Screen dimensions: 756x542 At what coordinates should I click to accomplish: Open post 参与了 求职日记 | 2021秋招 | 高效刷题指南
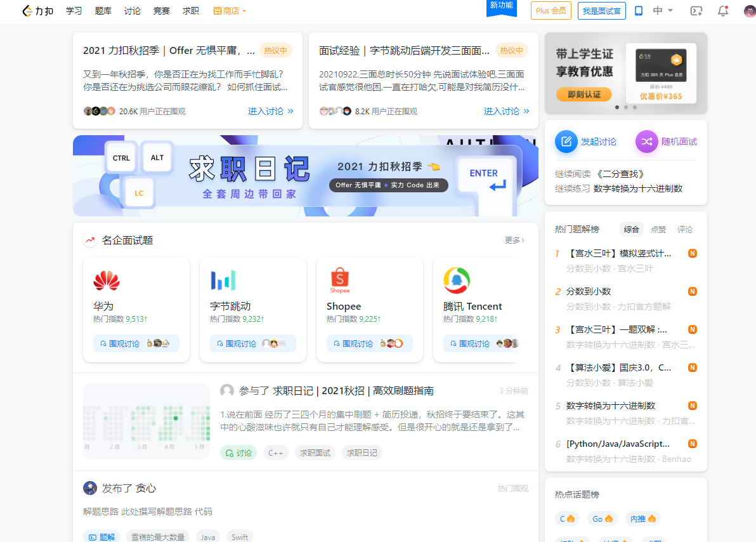[337, 390]
